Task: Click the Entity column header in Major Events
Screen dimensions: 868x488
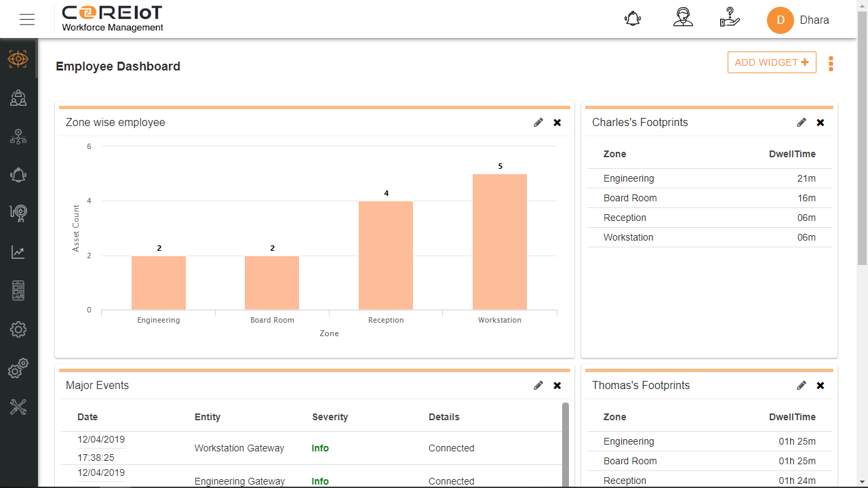Action: point(208,418)
